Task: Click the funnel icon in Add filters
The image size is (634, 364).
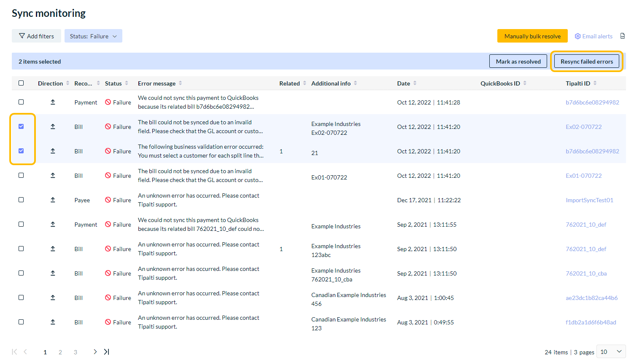Action: coord(22,36)
